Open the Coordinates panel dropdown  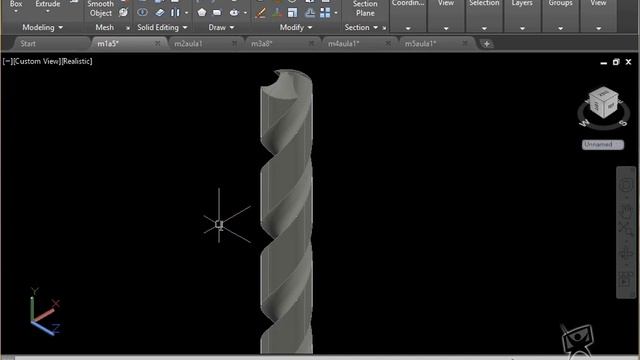point(408,28)
